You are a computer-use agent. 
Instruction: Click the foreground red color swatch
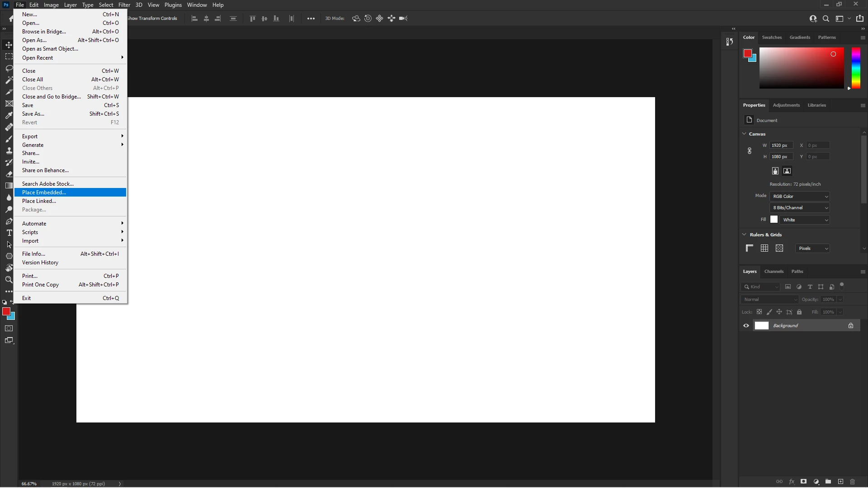[6, 311]
